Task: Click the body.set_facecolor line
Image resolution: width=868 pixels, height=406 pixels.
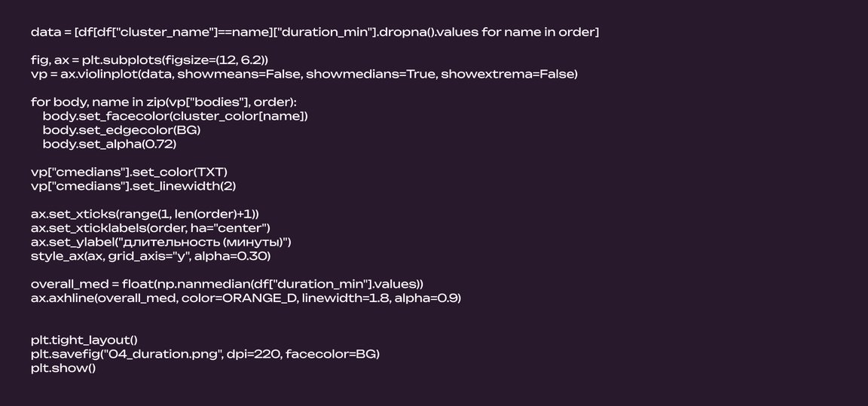Action: (x=175, y=116)
